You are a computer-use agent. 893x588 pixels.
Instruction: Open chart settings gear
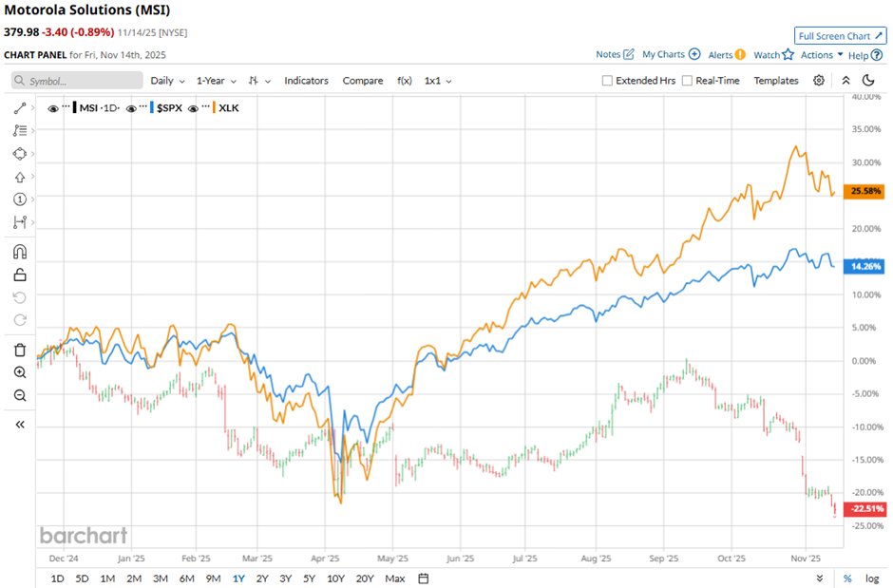819,80
